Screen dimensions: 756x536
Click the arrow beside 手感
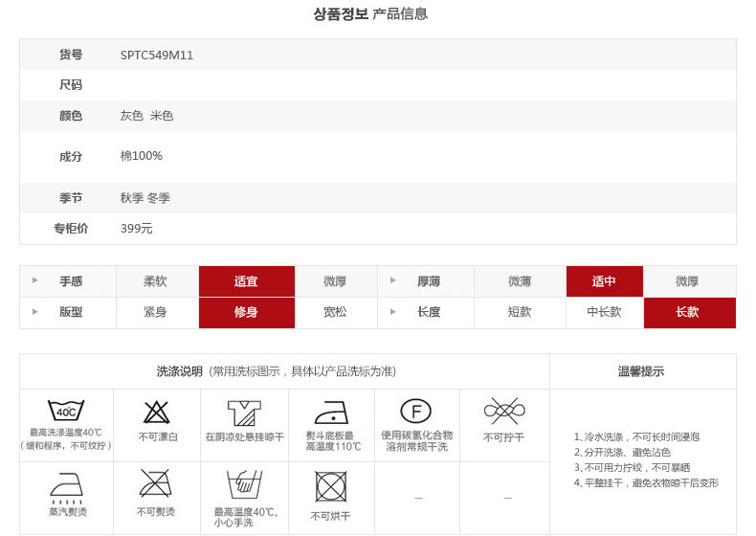(34, 280)
